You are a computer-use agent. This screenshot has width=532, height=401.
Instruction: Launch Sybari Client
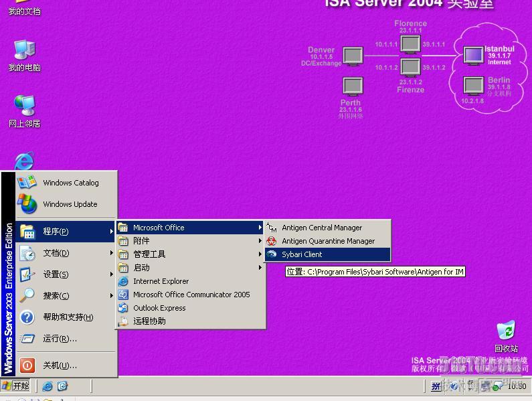point(328,254)
